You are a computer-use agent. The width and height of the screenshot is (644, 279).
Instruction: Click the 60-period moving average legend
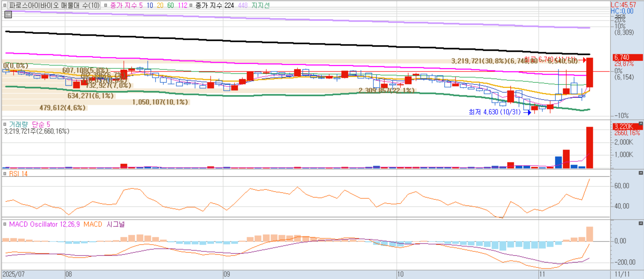pos(170,6)
